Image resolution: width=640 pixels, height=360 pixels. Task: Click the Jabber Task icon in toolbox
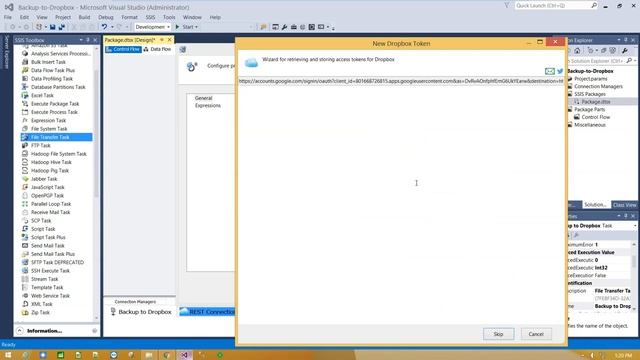25,179
